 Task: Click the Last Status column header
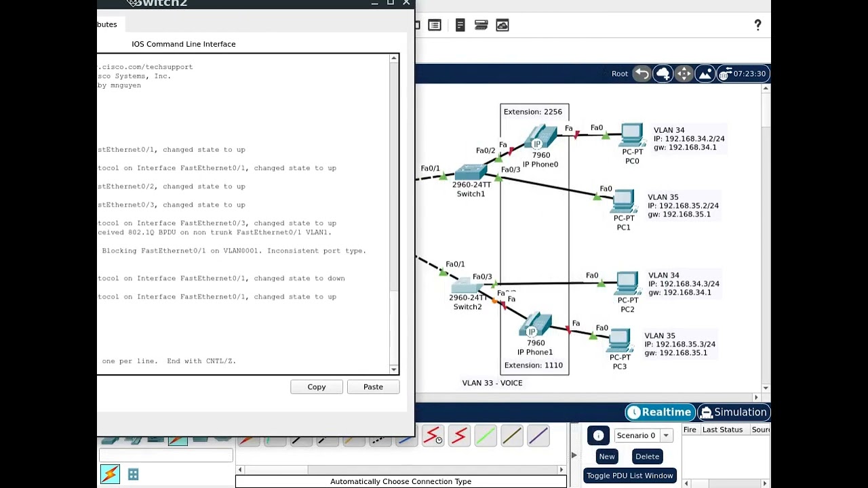point(722,430)
